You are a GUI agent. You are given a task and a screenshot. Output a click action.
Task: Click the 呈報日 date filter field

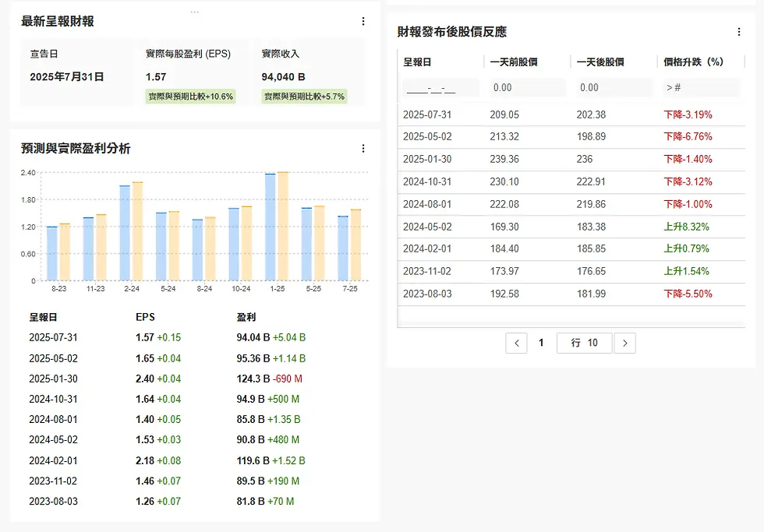[x=440, y=88]
